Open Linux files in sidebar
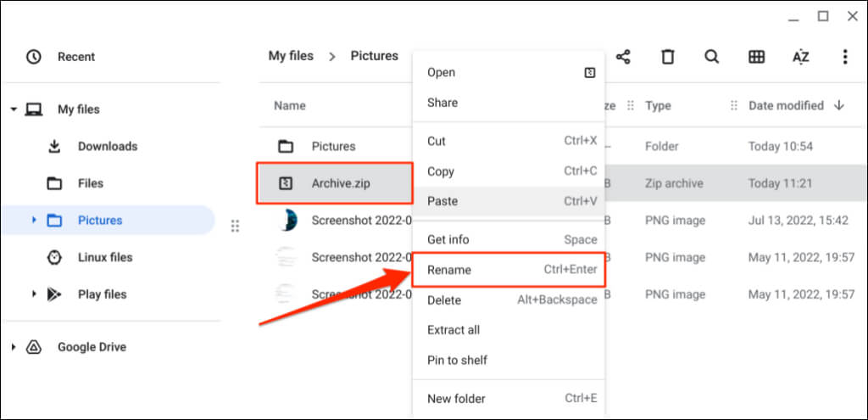The width and height of the screenshot is (868, 420). click(104, 257)
